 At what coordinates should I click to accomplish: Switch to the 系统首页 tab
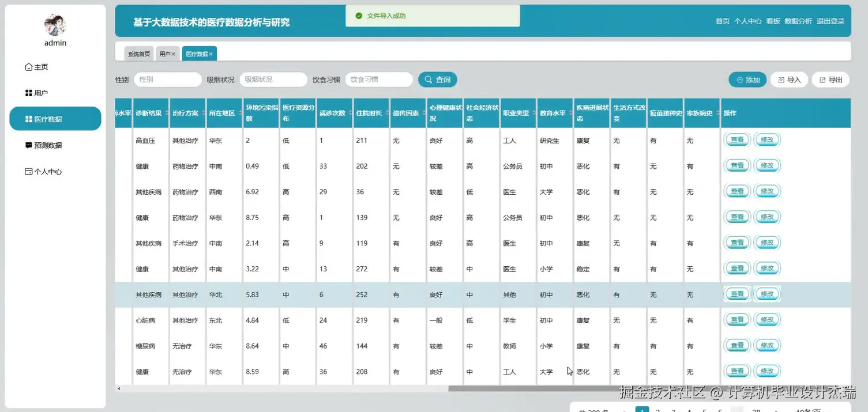click(x=139, y=54)
